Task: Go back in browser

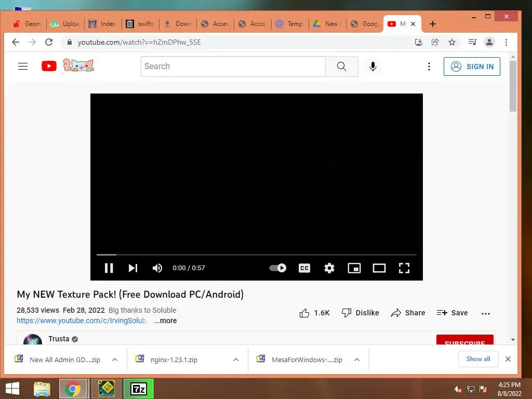Action: tap(16, 42)
